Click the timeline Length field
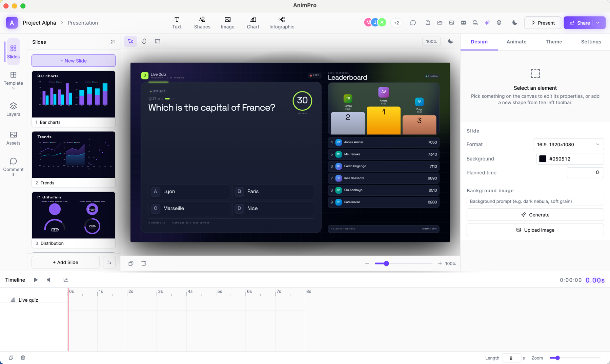610x364 pixels. pos(511,358)
